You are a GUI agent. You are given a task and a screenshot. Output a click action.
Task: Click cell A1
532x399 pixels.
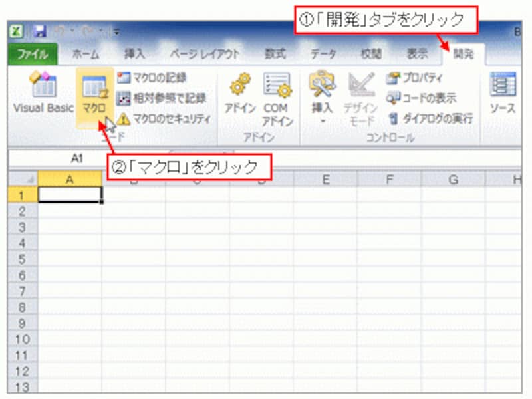(70, 195)
